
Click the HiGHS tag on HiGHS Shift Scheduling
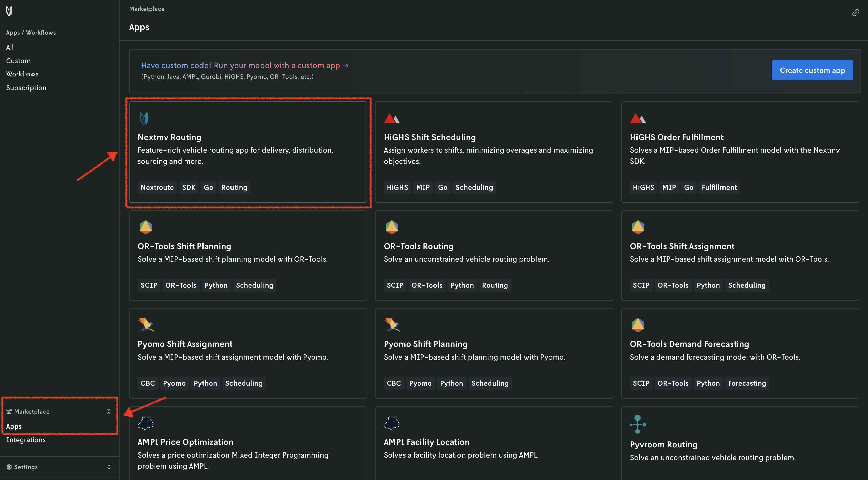point(397,187)
